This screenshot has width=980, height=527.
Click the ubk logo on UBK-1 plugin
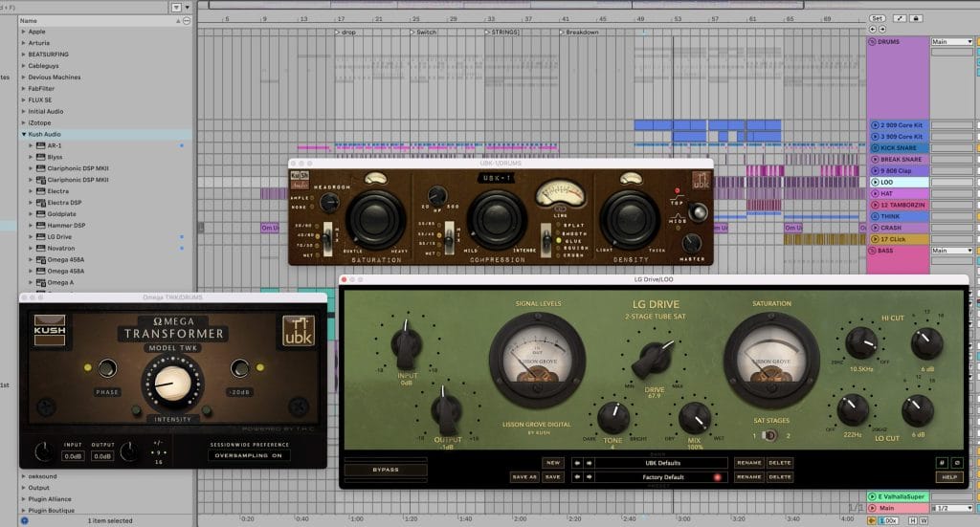tap(700, 180)
